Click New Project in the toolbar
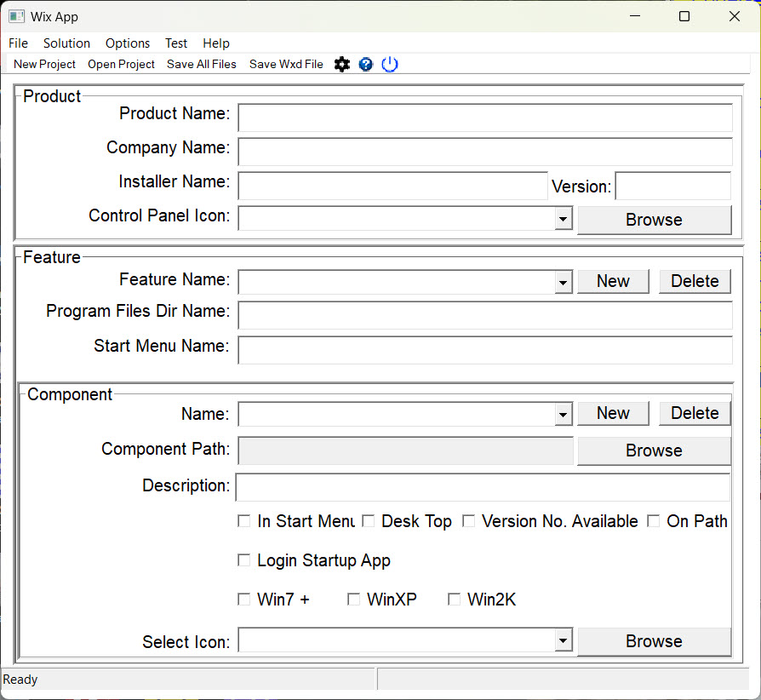Screen dimensions: 761x700 [44, 64]
